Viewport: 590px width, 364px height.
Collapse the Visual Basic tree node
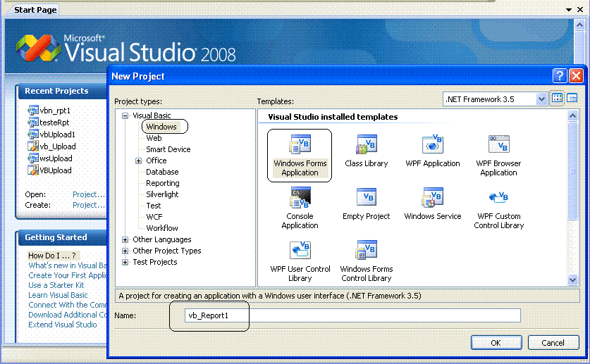[x=125, y=115]
